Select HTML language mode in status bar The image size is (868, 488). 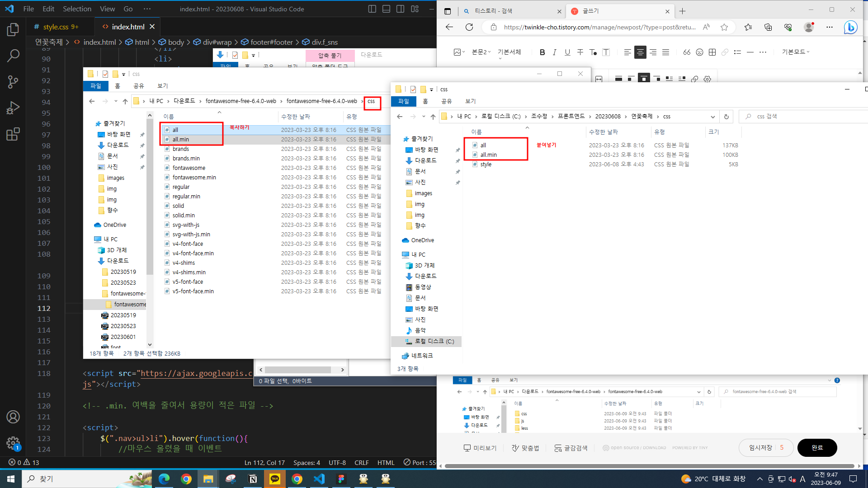tap(386, 462)
